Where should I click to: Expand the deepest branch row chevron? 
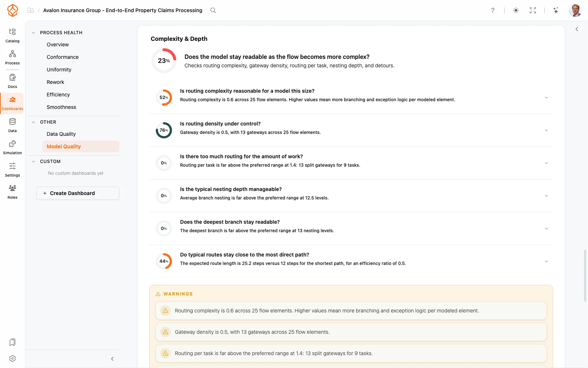click(x=546, y=229)
